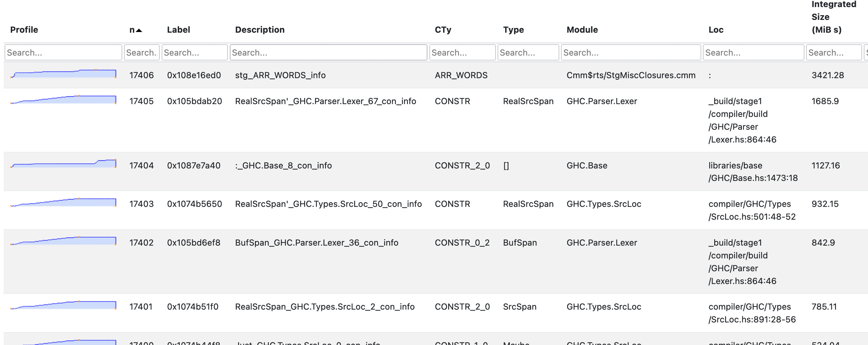The height and width of the screenshot is (345, 868).
Task: Focus the Profile column search box
Action: click(63, 53)
